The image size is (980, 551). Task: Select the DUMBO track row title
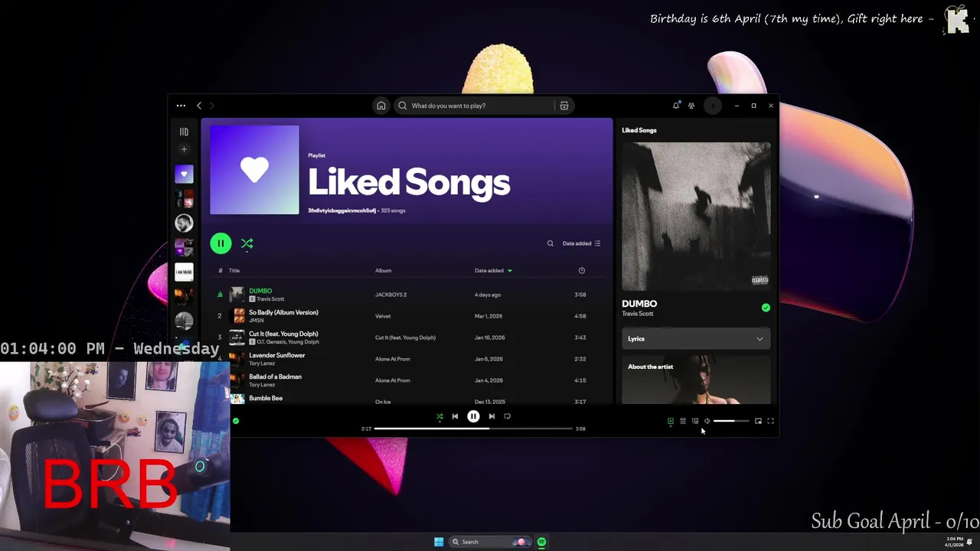(260, 291)
